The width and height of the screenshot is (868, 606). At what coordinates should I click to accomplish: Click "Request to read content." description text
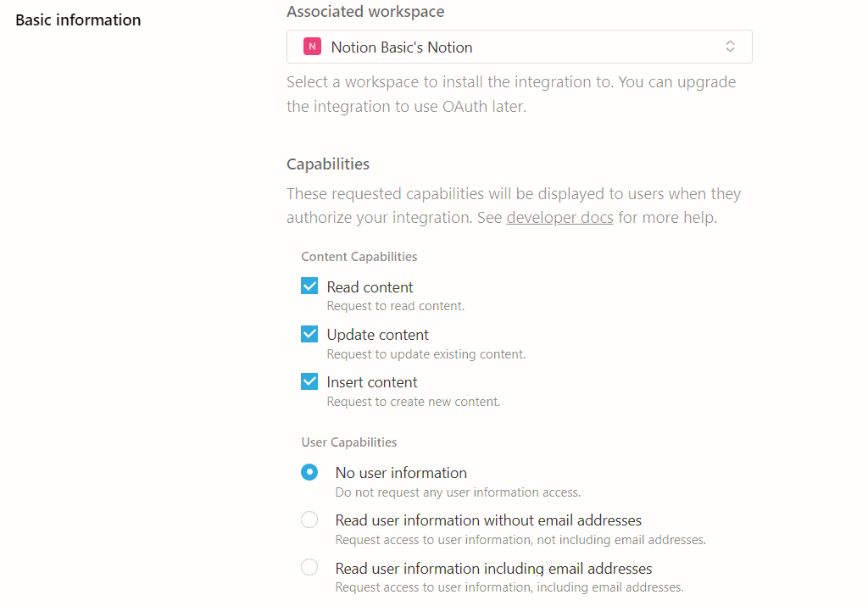click(395, 306)
